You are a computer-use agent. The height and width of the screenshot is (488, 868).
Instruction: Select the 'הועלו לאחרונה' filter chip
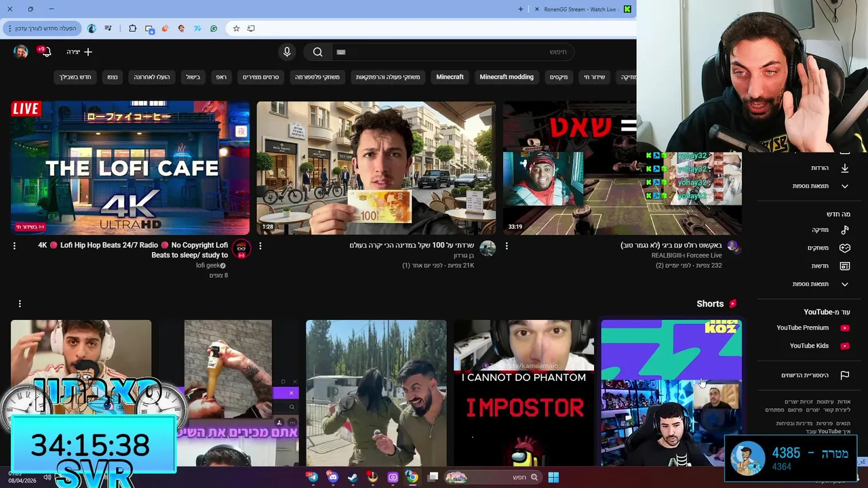click(152, 77)
